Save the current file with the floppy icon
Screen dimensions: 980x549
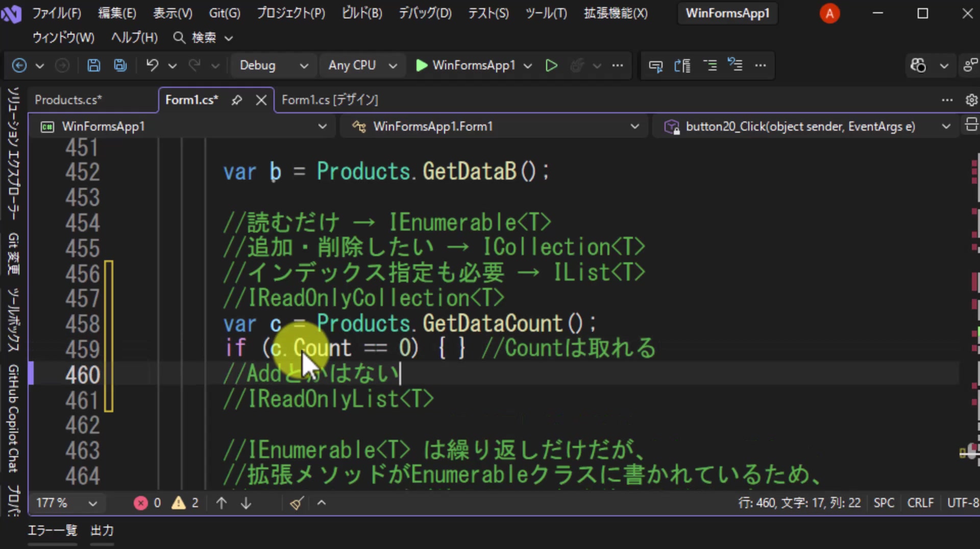(x=93, y=65)
